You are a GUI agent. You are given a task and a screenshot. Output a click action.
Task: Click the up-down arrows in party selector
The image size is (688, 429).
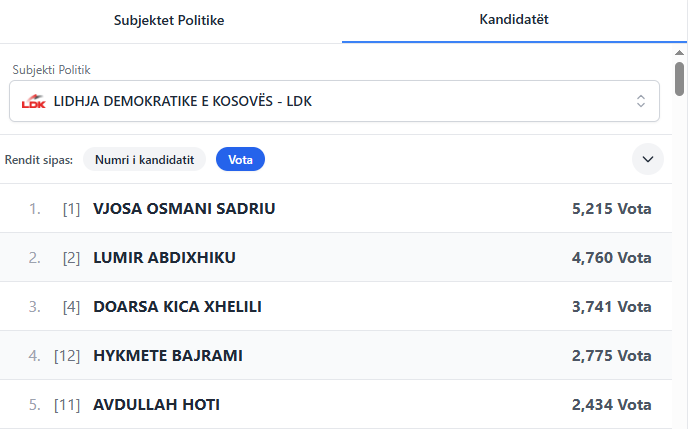click(x=641, y=101)
